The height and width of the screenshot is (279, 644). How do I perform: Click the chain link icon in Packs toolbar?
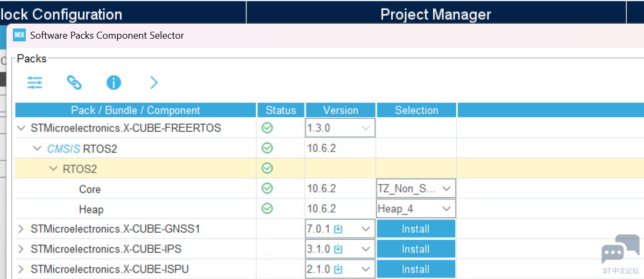point(74,83)
